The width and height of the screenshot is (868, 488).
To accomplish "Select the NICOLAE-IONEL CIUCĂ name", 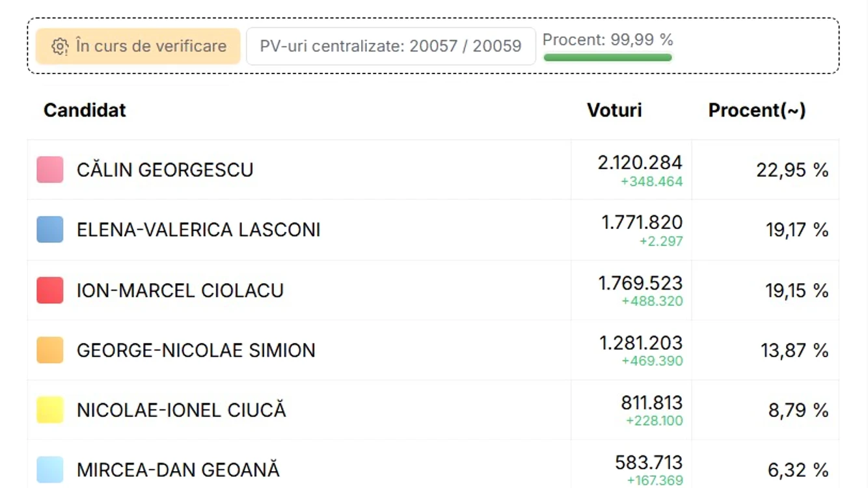I will point(182,410).
